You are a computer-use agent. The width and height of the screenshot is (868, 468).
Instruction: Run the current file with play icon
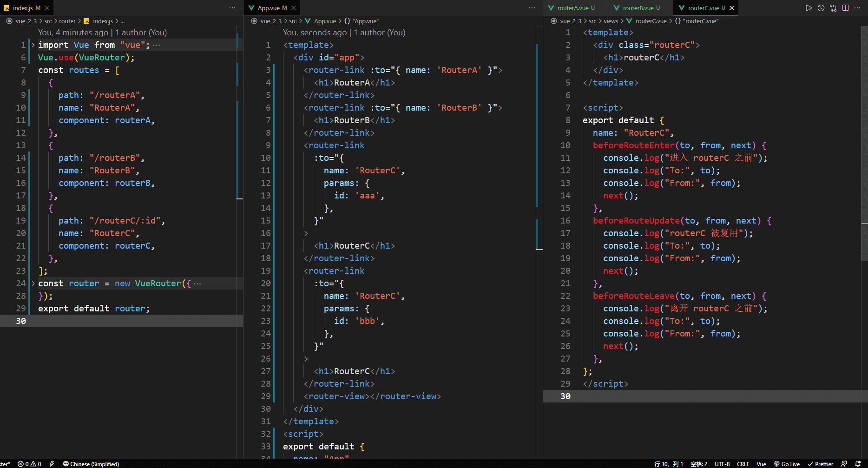(x=809, y=8)
